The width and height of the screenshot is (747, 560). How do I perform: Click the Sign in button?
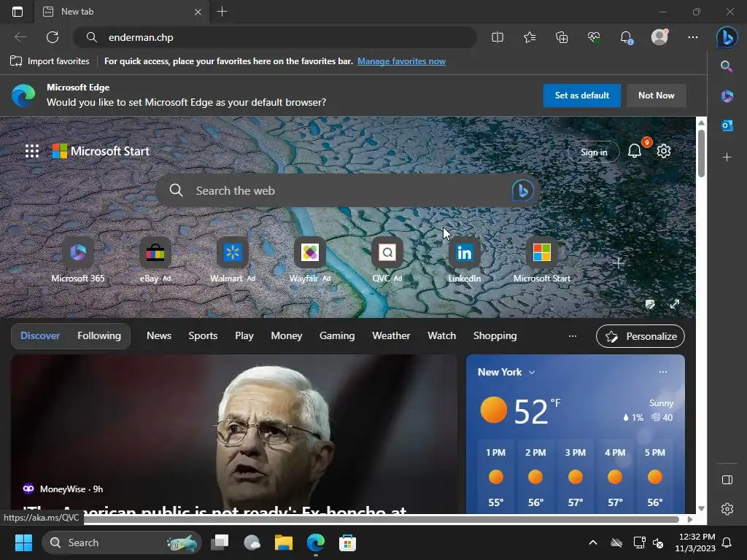point(594,152)
